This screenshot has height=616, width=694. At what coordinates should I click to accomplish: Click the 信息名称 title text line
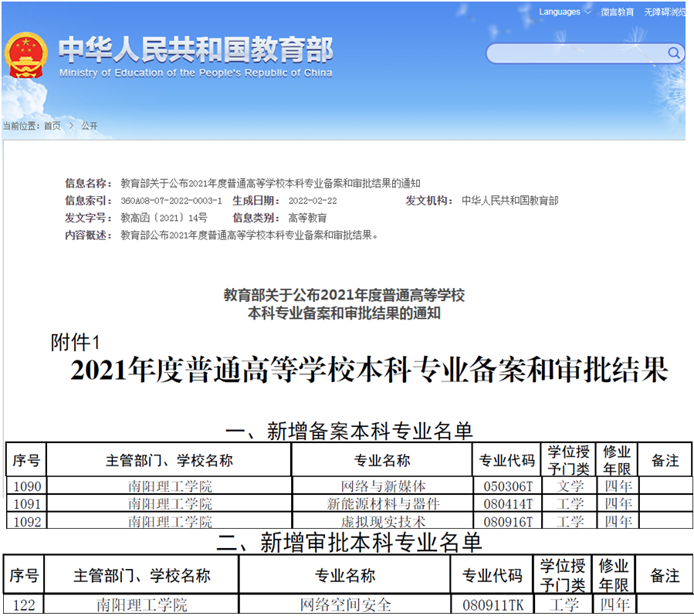tap(270, 183)
